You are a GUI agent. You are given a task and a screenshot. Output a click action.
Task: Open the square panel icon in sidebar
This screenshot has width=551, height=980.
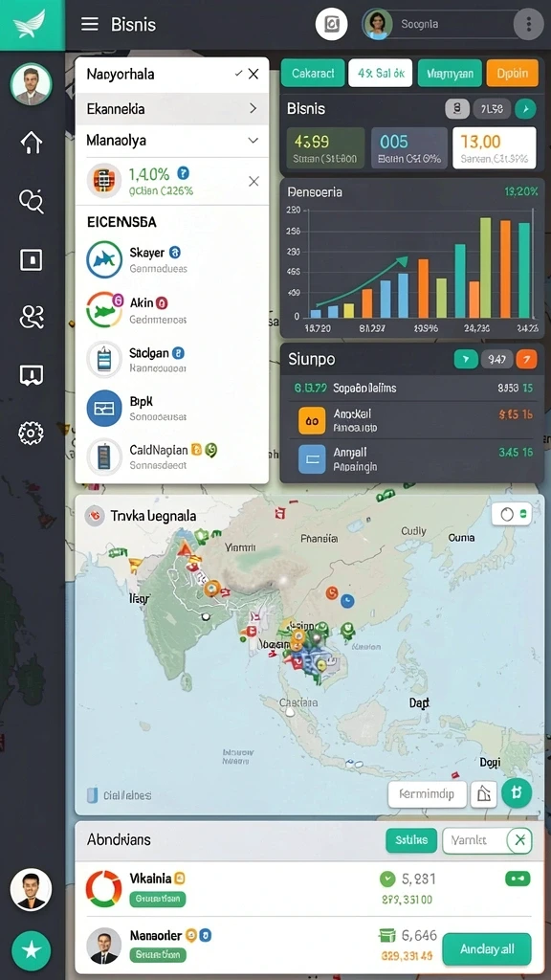32,259
